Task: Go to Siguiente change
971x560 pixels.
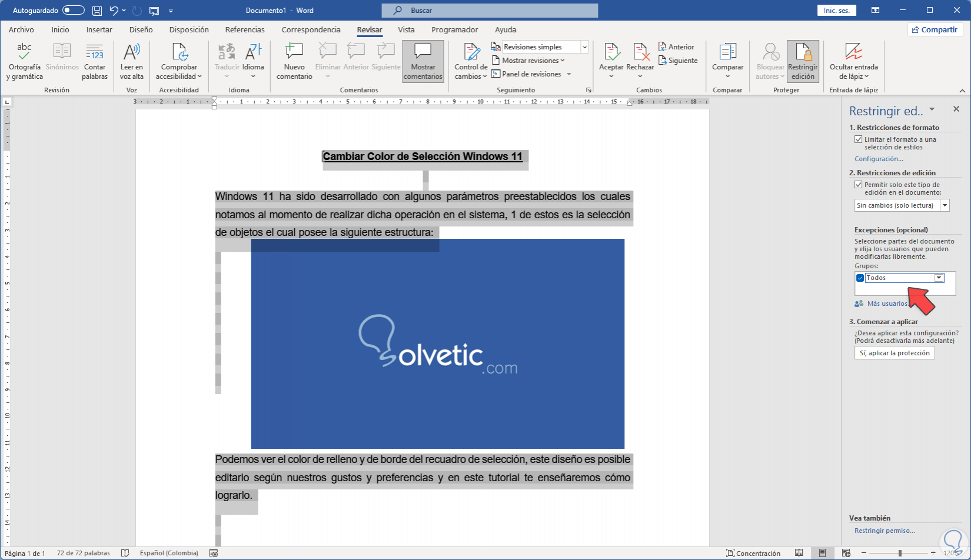Action: coord(678,61)
